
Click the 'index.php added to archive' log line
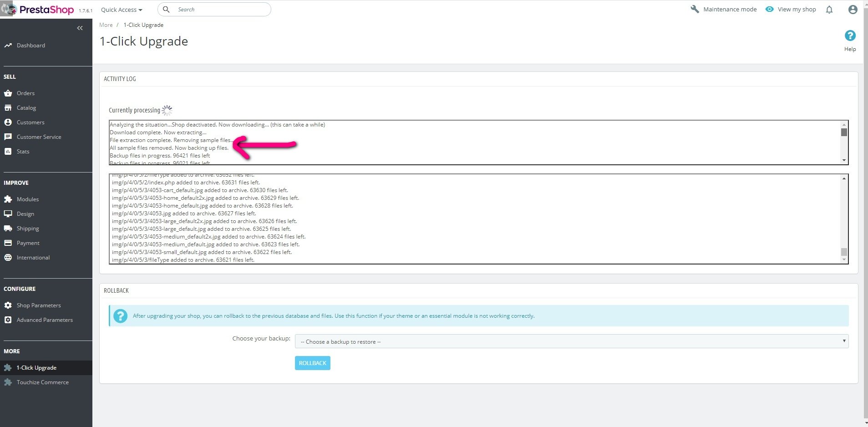[x=186, y=183]
